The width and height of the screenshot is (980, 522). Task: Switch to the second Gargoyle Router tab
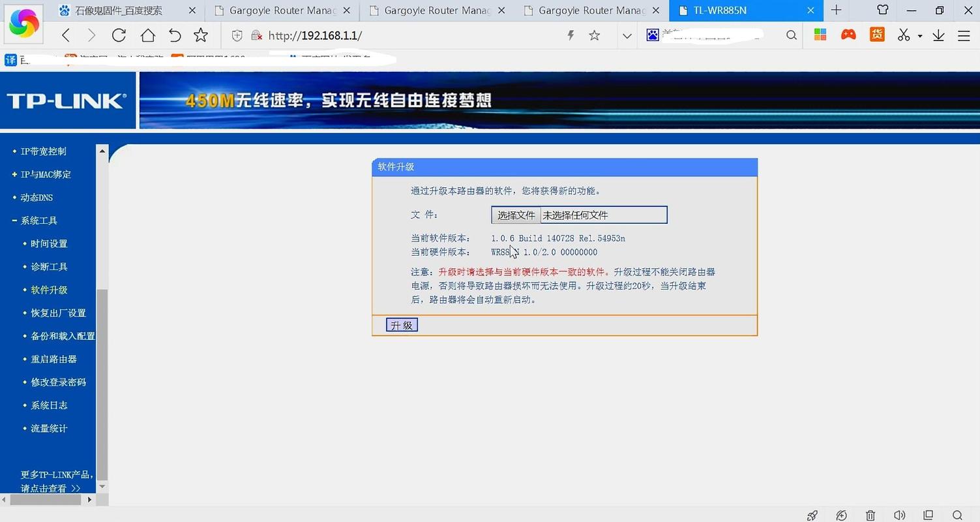point(436,10)
